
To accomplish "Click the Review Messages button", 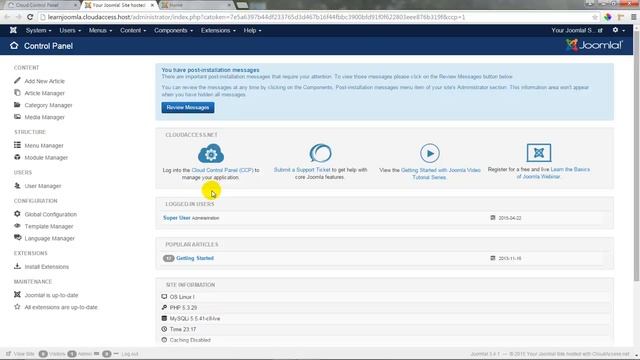I will [188, 107].
